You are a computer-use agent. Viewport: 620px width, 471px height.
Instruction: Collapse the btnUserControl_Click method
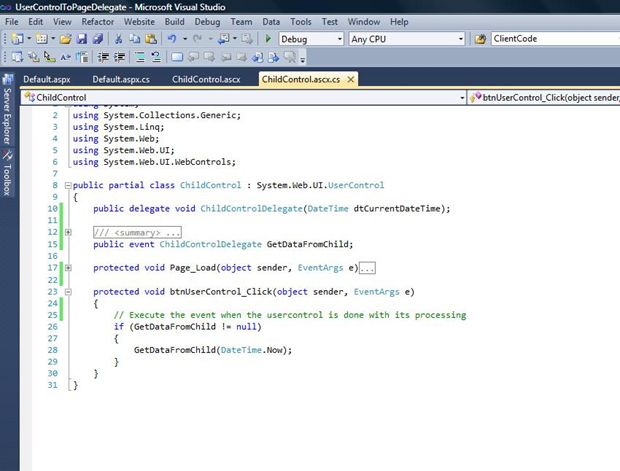coord(67,292)
